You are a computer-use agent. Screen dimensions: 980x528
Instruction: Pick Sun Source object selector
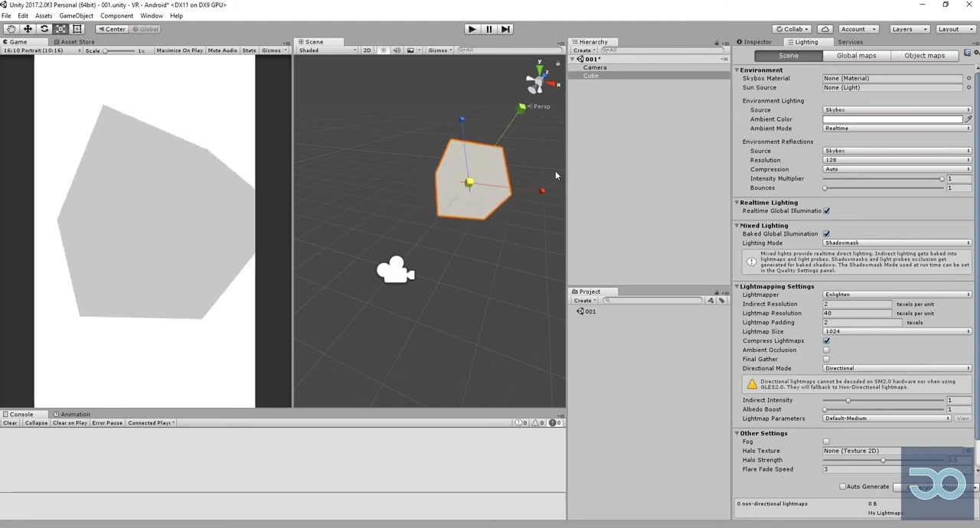click(x=969, y=87)
